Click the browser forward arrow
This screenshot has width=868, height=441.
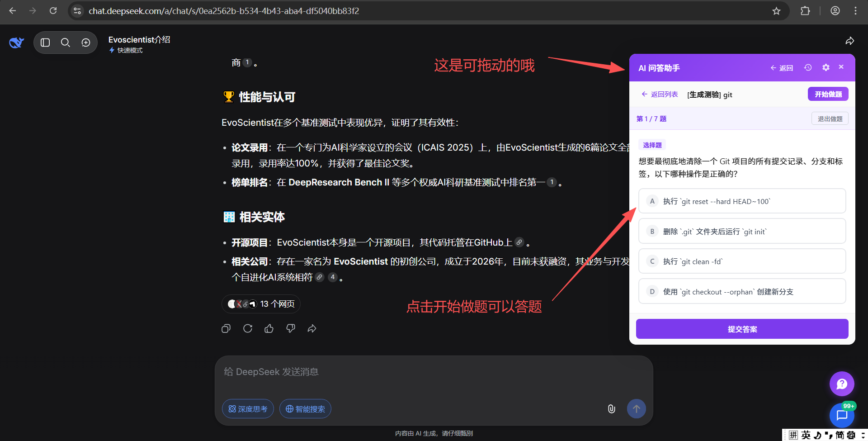click(x=33, y=11)
